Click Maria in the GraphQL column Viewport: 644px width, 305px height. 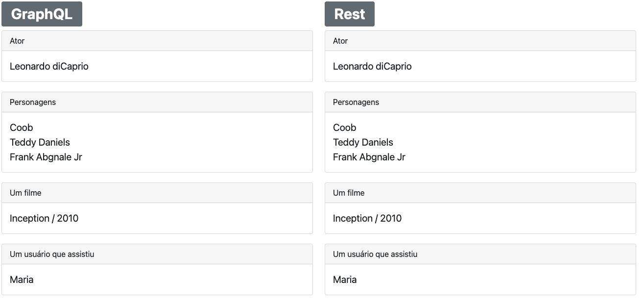[22, 280]
